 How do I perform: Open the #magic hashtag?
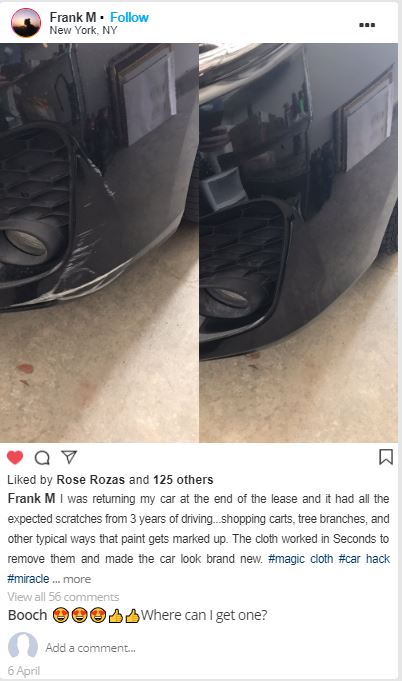pos(287,559)
